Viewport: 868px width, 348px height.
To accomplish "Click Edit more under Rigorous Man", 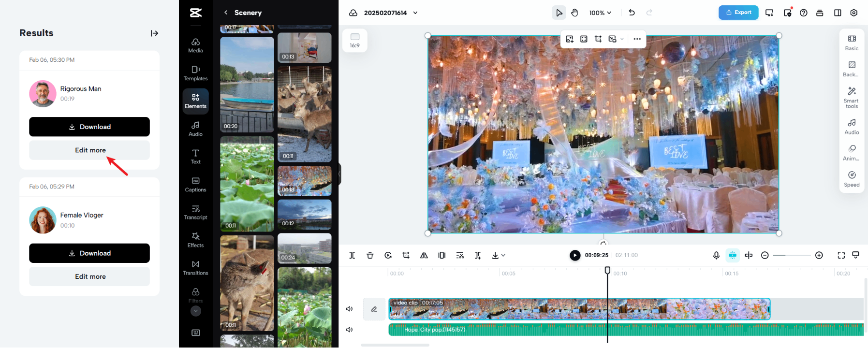I will pyautogui.click(x=89, y=150).
